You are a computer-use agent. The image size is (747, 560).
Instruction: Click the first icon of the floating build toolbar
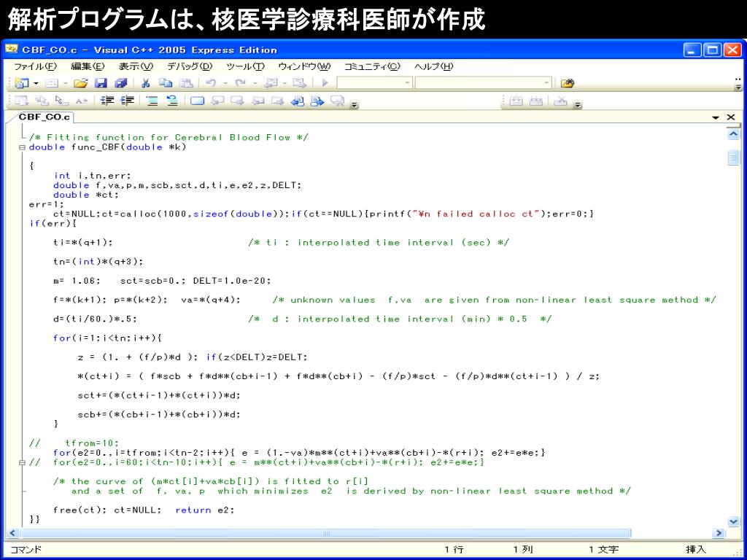click(x=516, y=101)
